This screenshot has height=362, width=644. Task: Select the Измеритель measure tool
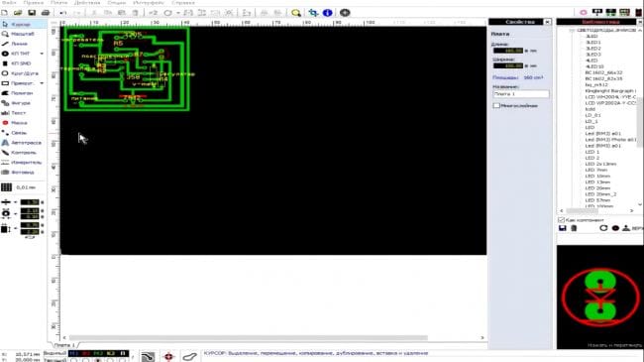point(22,162)
